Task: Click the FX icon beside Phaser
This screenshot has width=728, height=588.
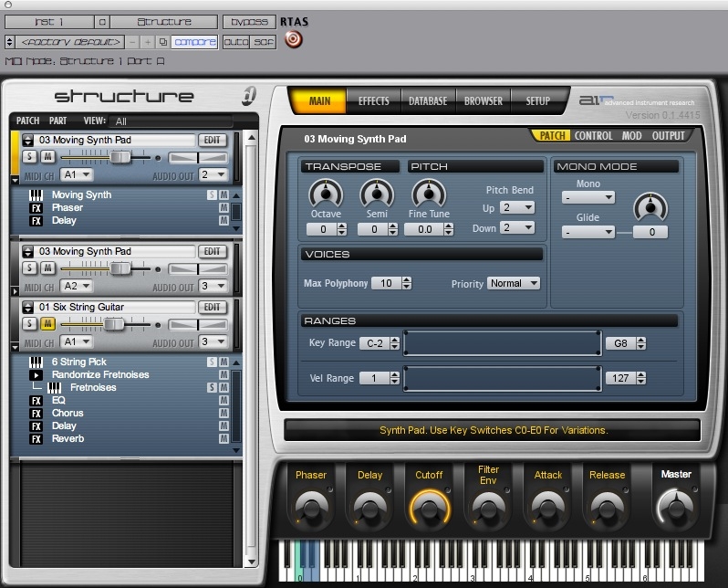Action: coord(36,208)
